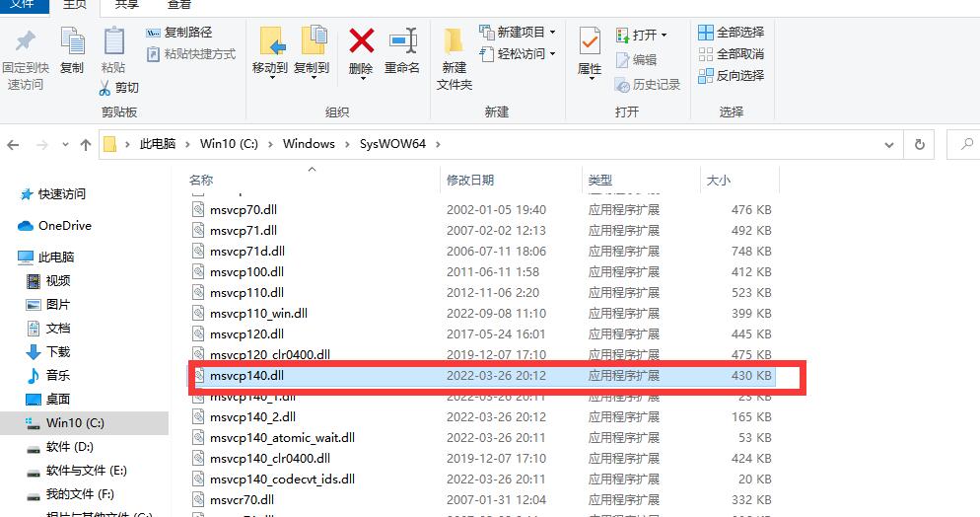Screen dimensions: 980x517
Task: Switch to the Share (共享) ribbon tab
Action: 127,4
